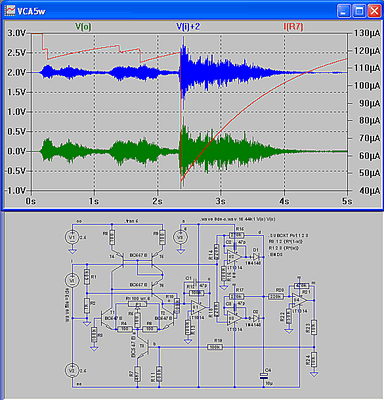Click the 0s label on the time axis

pos(31,201)
